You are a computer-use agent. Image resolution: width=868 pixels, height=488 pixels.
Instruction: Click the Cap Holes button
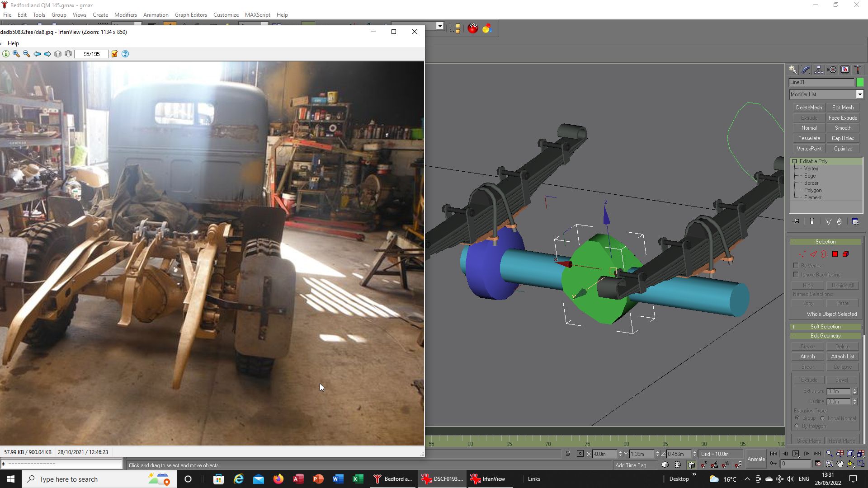[x=843, y=138]
